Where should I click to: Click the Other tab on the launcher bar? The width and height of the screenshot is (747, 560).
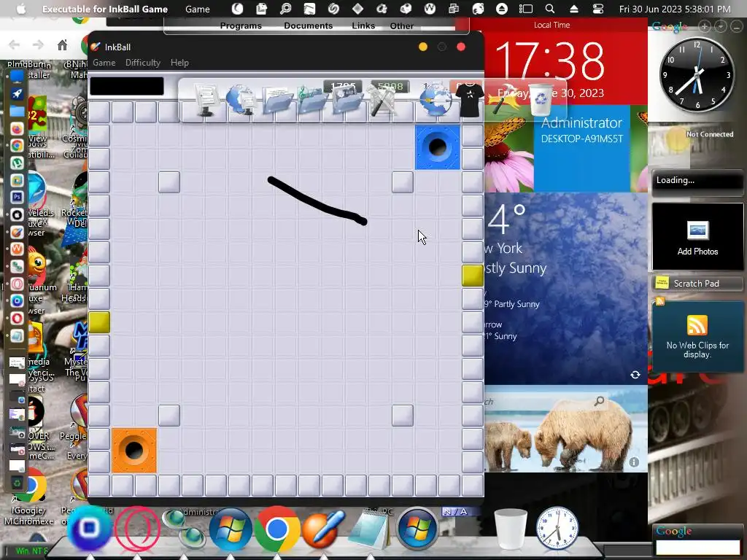tap(402, 26)
